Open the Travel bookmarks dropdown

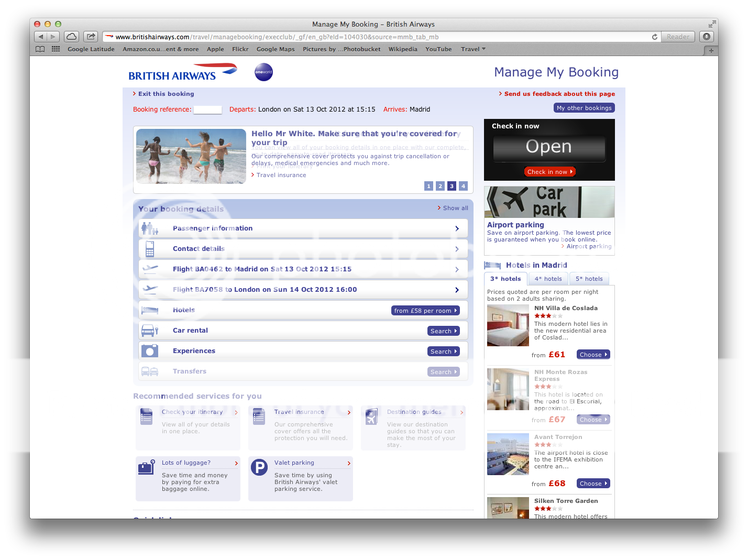pyautogui.click(x=473, y=49)
